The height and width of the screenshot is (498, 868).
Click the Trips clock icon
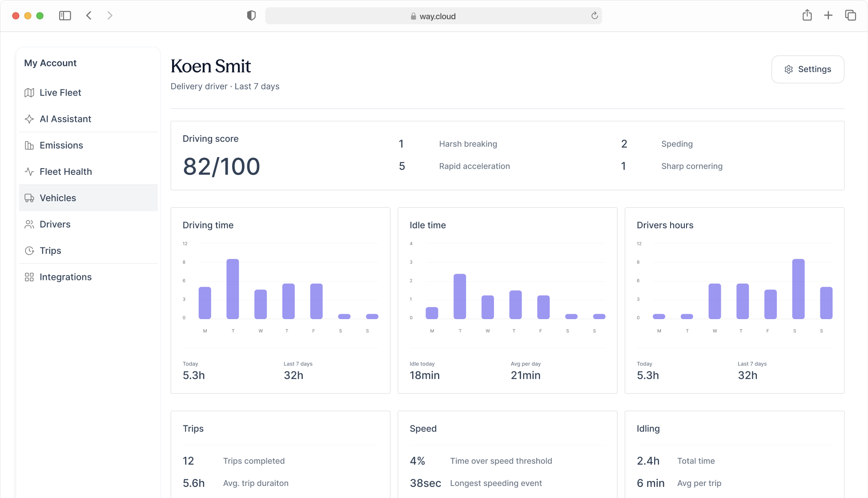(x=29, y=251)
